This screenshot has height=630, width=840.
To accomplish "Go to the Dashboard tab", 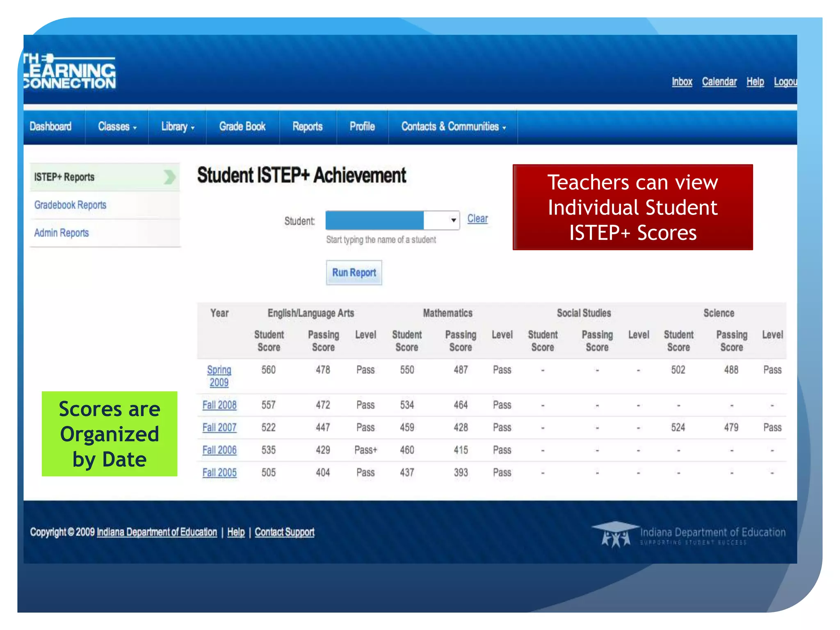I will pyautogui.click(x=50, y=127).
